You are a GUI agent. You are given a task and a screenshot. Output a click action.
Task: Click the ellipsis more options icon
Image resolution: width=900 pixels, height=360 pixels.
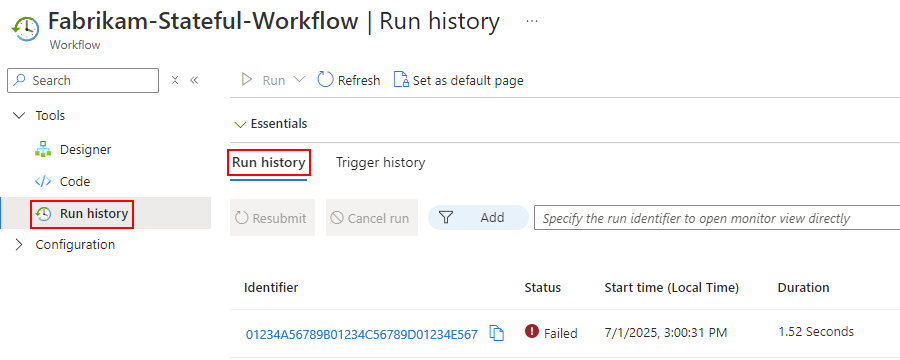click(532, 21)
